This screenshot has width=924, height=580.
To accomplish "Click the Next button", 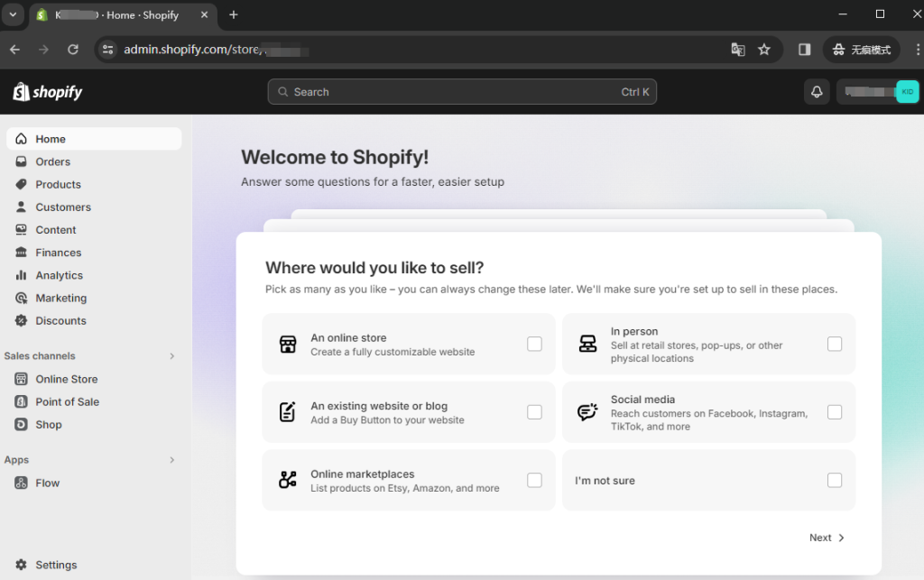I will [x=827, y=538].
